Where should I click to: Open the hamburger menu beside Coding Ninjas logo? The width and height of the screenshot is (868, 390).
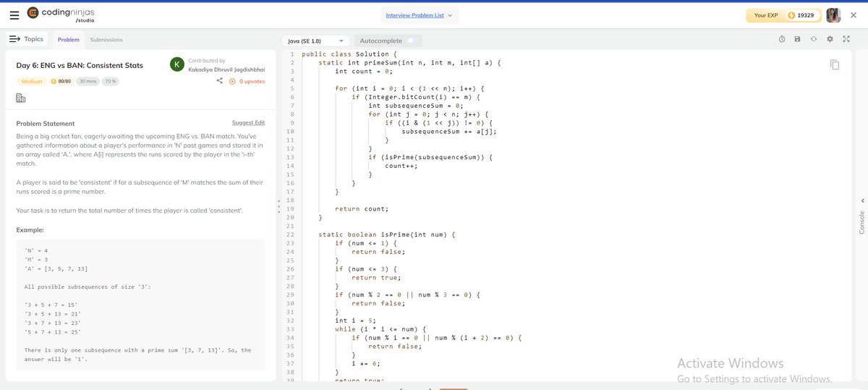14,14
